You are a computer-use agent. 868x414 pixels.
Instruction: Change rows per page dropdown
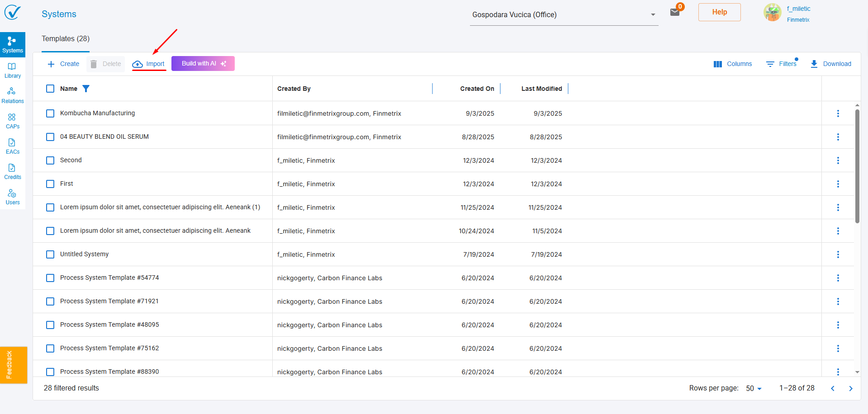point(754,388)
